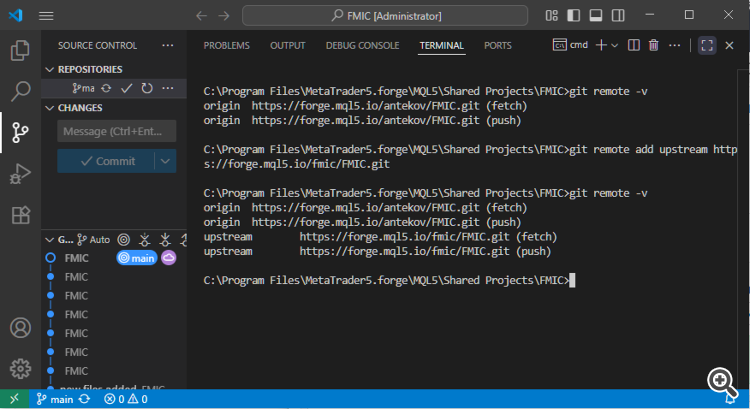Toggle the secondary side bar visibility

coord(618,16)
